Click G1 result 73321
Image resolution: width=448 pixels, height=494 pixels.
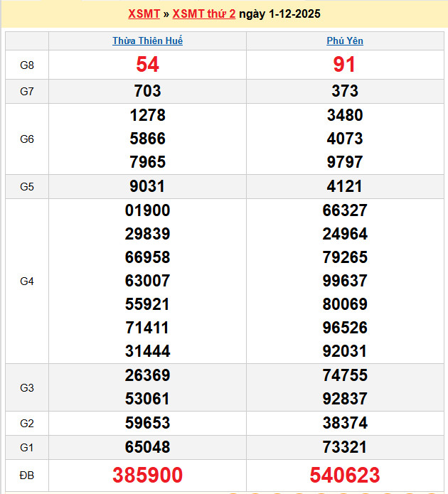pos(345,446)
